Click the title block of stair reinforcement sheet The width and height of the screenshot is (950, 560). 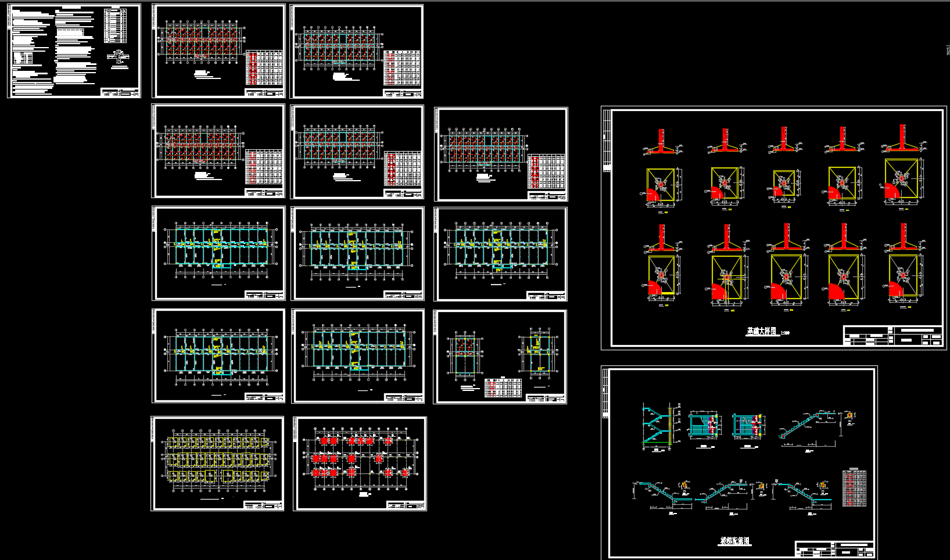coord(834,549)
